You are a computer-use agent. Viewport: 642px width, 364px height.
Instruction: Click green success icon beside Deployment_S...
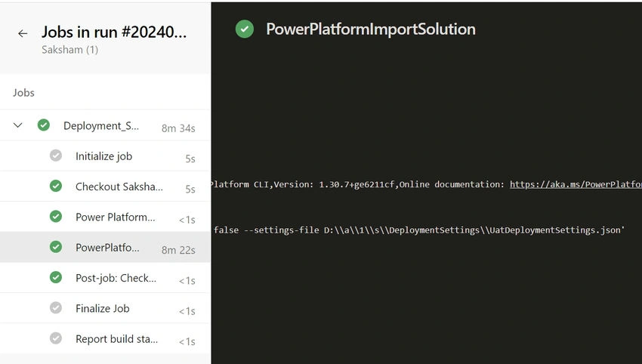point(43,125)
